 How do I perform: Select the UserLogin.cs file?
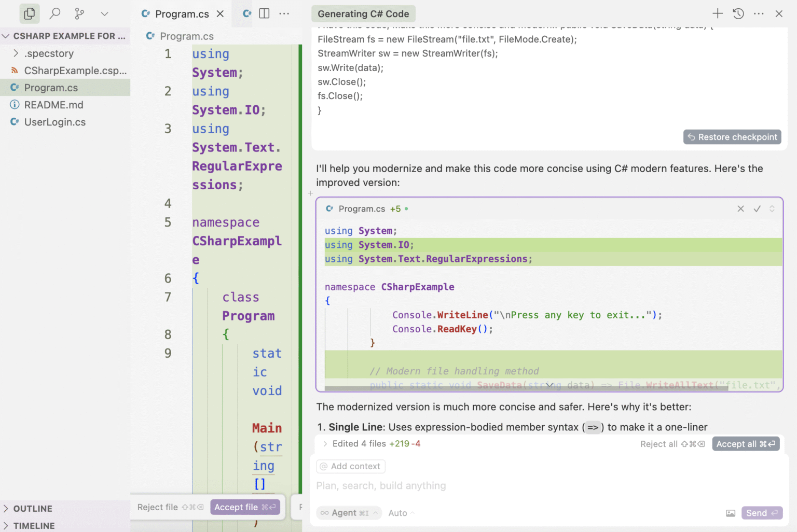(x=54, y=122)
